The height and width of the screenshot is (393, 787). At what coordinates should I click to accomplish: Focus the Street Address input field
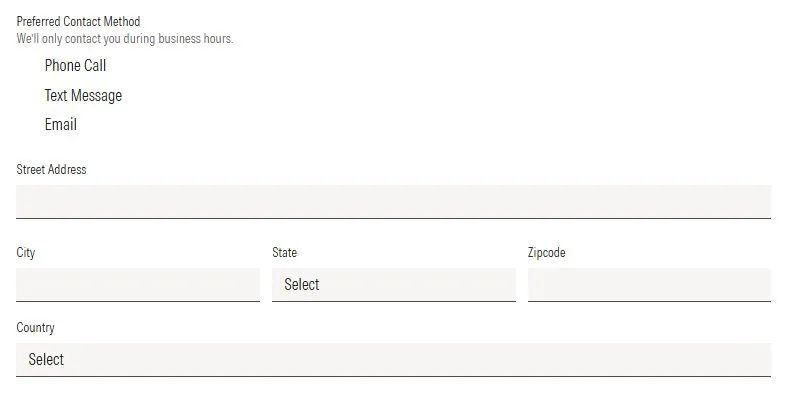[x=394, y=202]
